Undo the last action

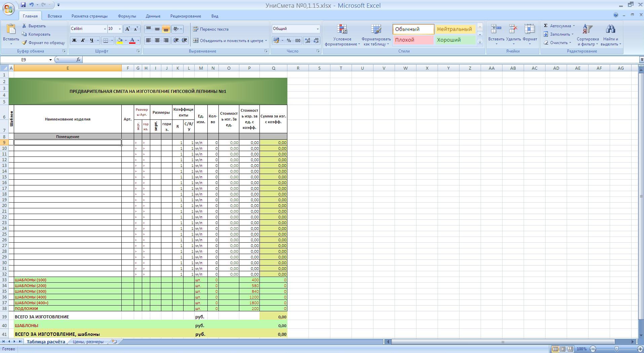pos(32,5)
